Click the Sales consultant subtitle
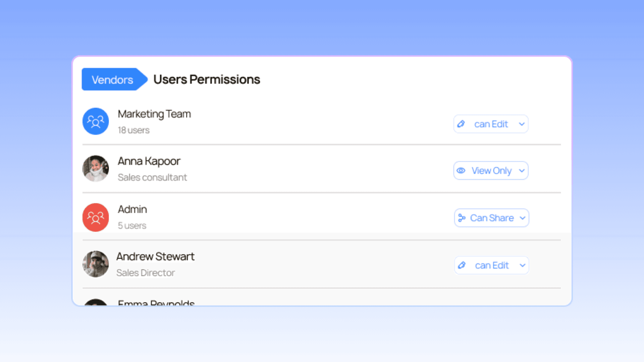The width and height of the screenshot is (644, 362). pos(152,177)
